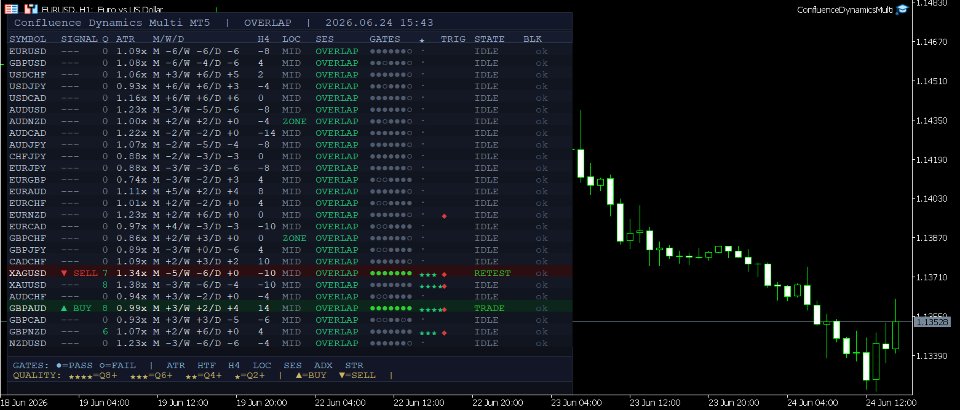Click the Confluence Dynamics Multi MT5 panel title
This screenshot has width=960, height=410.
[115, 23]
